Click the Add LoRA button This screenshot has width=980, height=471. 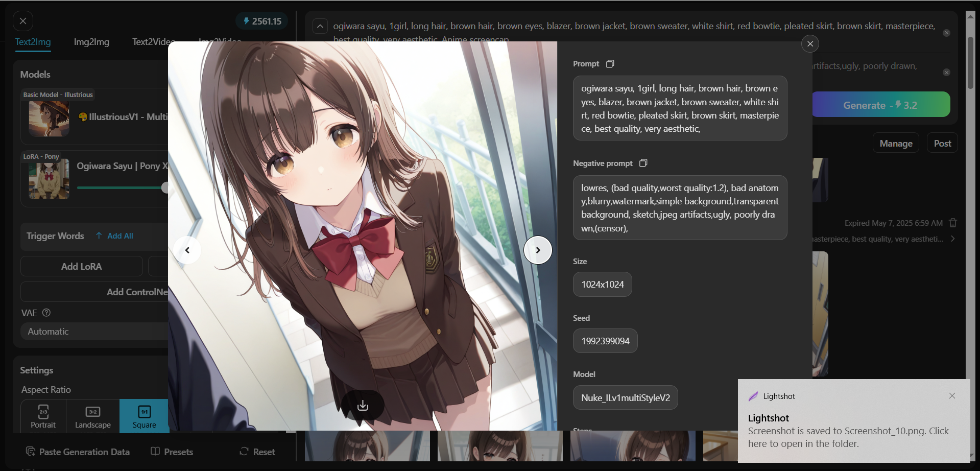(x=82, y=266)
